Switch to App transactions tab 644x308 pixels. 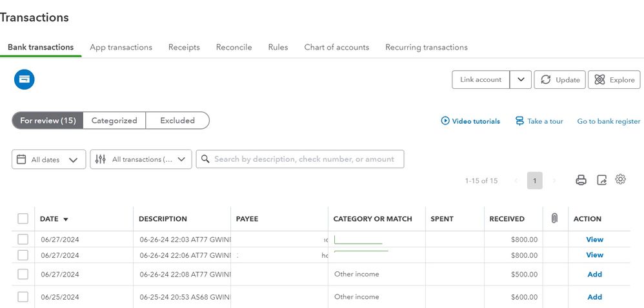click(121, 47)
